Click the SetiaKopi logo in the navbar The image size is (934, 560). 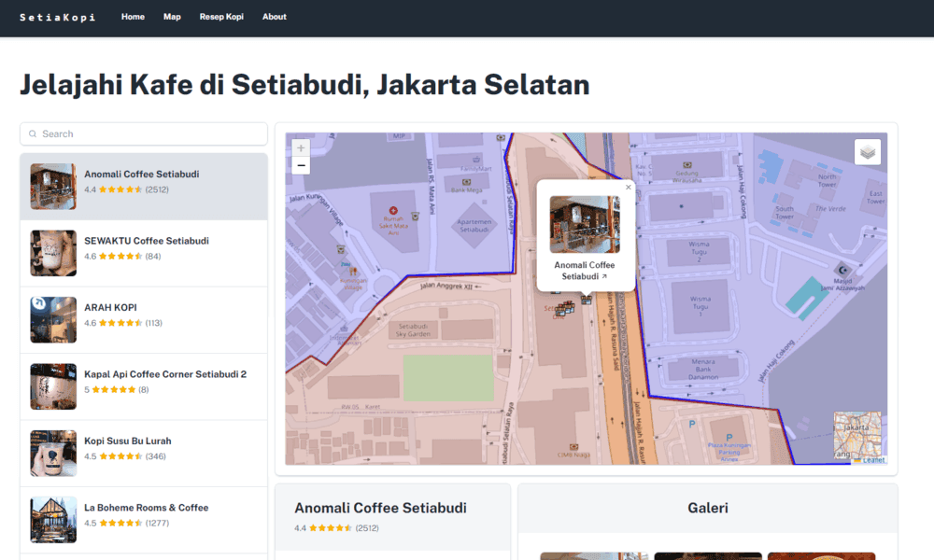tap(57, 17)
